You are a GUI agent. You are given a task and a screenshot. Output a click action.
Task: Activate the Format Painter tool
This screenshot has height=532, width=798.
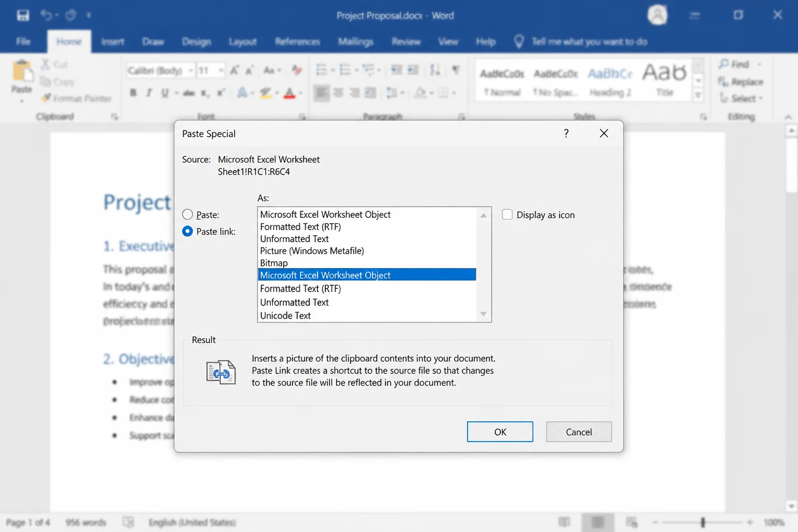tap(76, 98)
